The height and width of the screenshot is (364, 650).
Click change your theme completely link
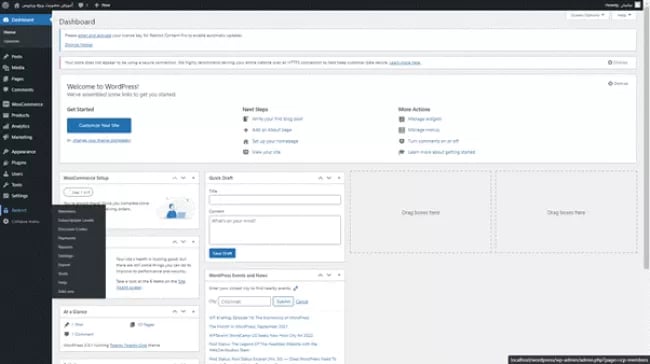102,141
